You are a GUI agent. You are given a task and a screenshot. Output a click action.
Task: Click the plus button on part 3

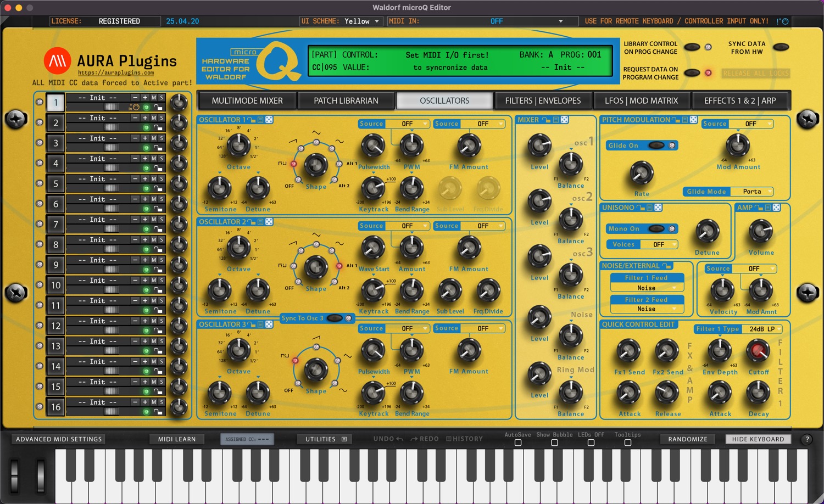pyautogui.click(x=145, y=138)
